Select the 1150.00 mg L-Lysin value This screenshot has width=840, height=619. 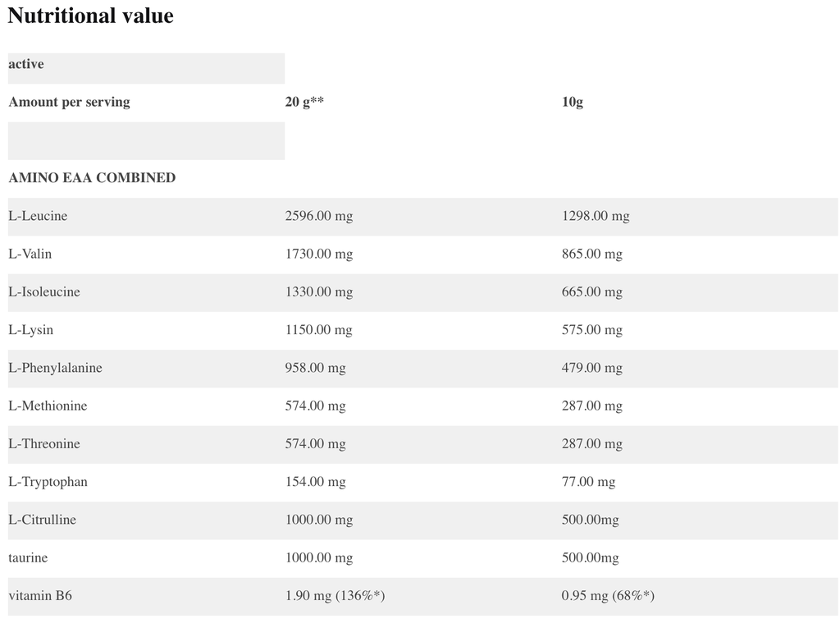[319, 330]
